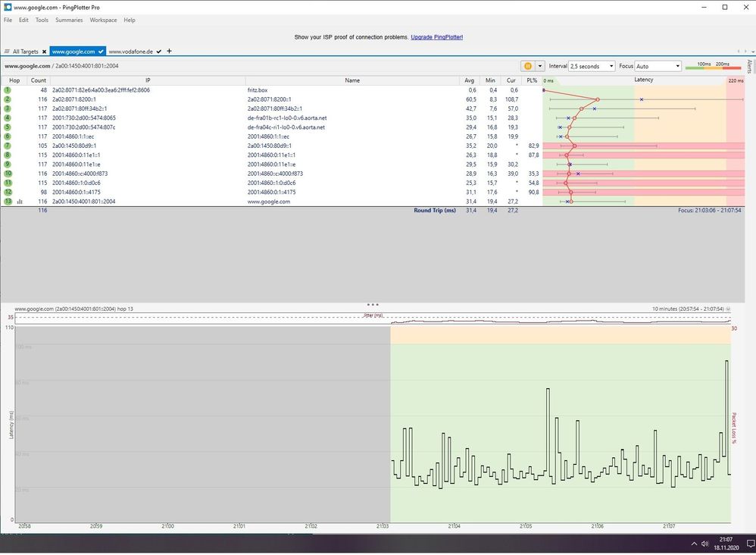Viewport: 756px width, 555px height.
Task: Click de-fra04c-ri1-lo0-0.v6.aorta.net name cell
Action: [286, 127]
